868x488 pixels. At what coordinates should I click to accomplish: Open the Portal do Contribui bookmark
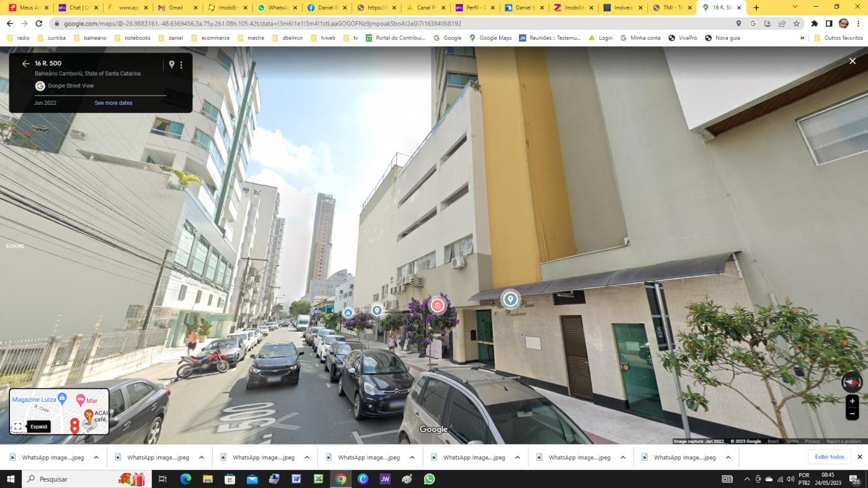pos(396,38)
